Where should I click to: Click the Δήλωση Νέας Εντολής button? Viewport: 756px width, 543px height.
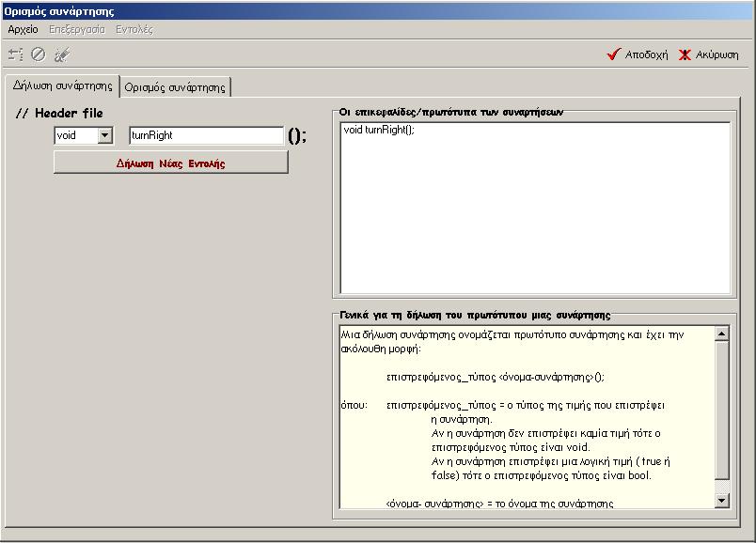(x=171, y=163)
